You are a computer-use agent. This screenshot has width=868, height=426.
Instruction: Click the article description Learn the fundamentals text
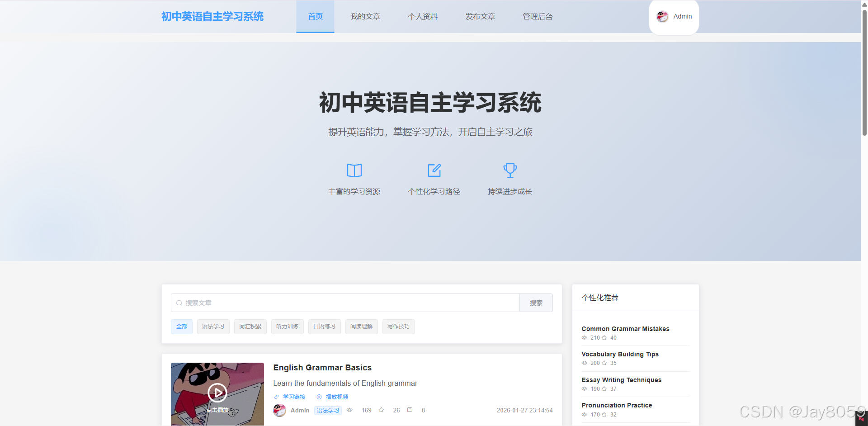(345, 383)
